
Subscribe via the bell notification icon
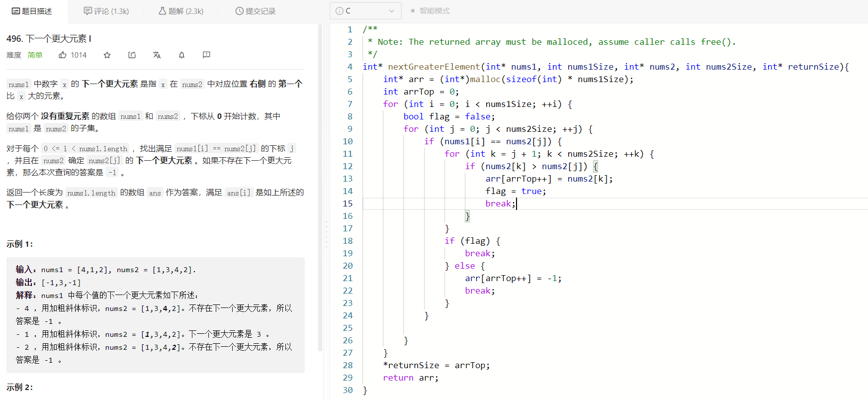181,55
